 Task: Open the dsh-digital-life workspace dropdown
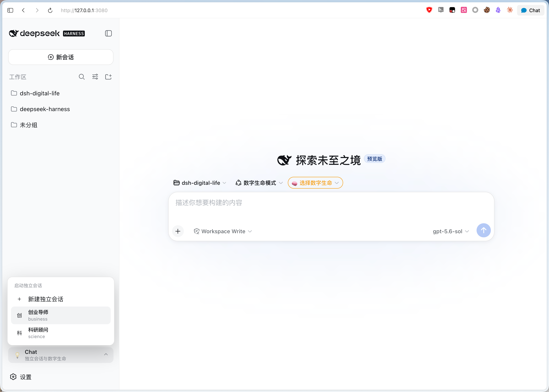click(x=200, y=183)
